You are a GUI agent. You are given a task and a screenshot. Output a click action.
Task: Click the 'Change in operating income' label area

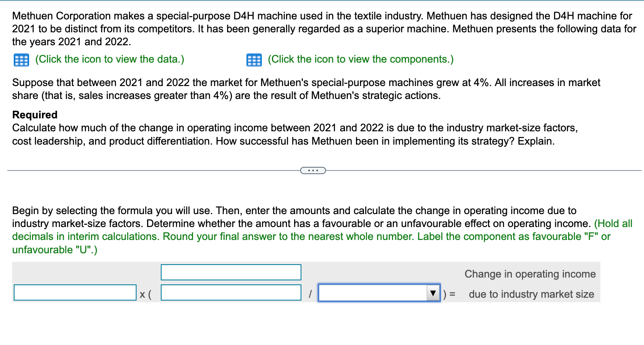tap(530, 274)
